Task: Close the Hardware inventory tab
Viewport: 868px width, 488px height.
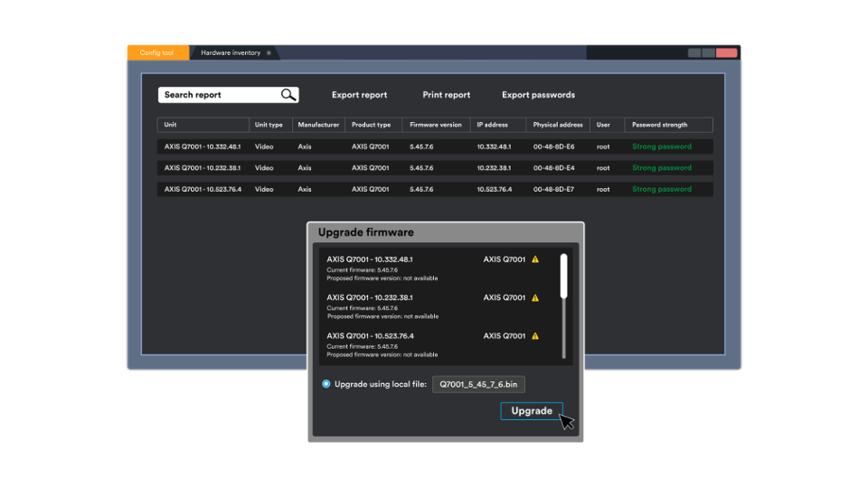Action: tap(269, 53)
